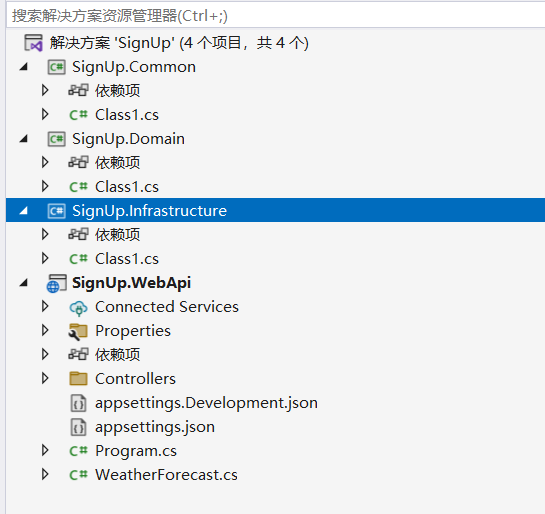This screenshot has height=514, width=545.
Task: Expand WeatherForecast.cs node arrow
Action: click(x=45, y=474)
